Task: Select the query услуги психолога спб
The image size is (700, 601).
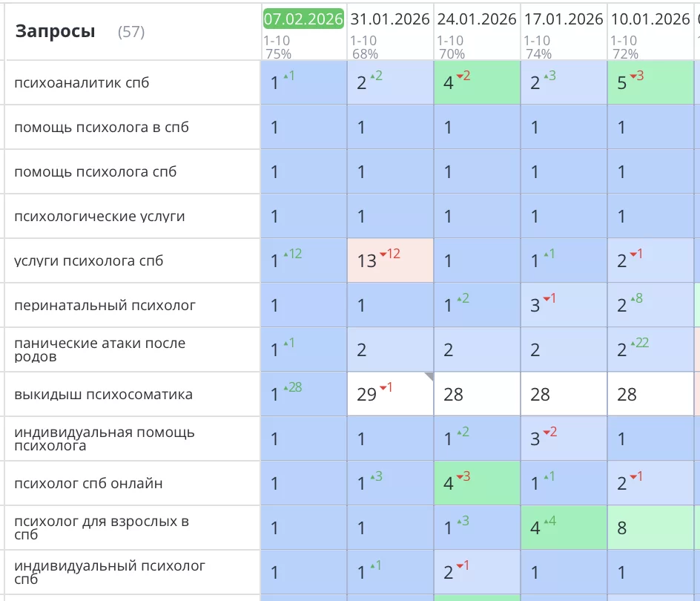Action: (88, 260)
